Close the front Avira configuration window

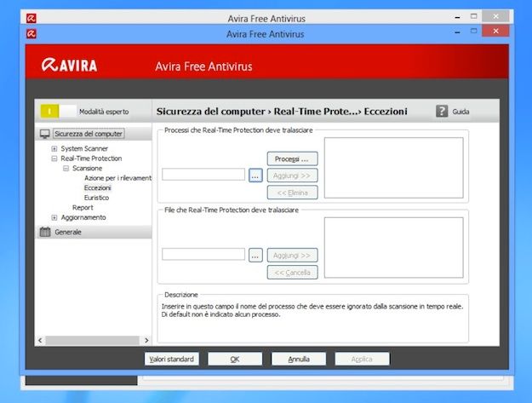coord(495,31)
